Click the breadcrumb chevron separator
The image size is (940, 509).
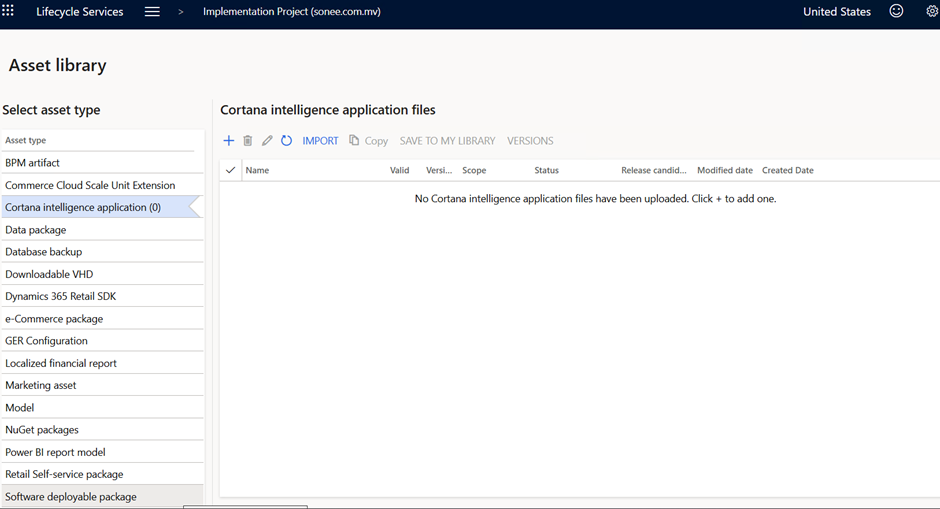click(x=180, y=12)
